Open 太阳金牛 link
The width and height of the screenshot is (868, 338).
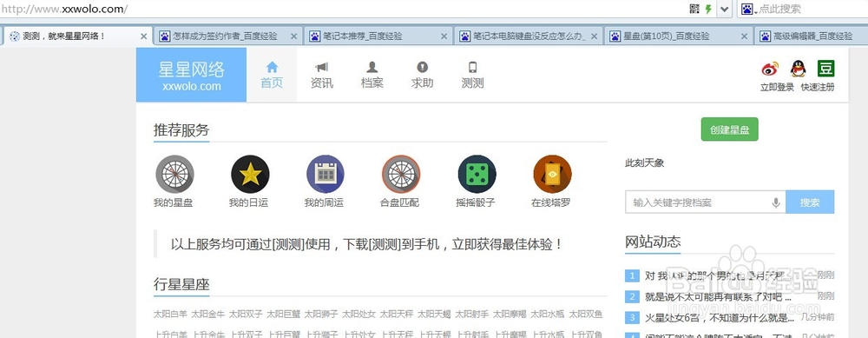(208, 315)
